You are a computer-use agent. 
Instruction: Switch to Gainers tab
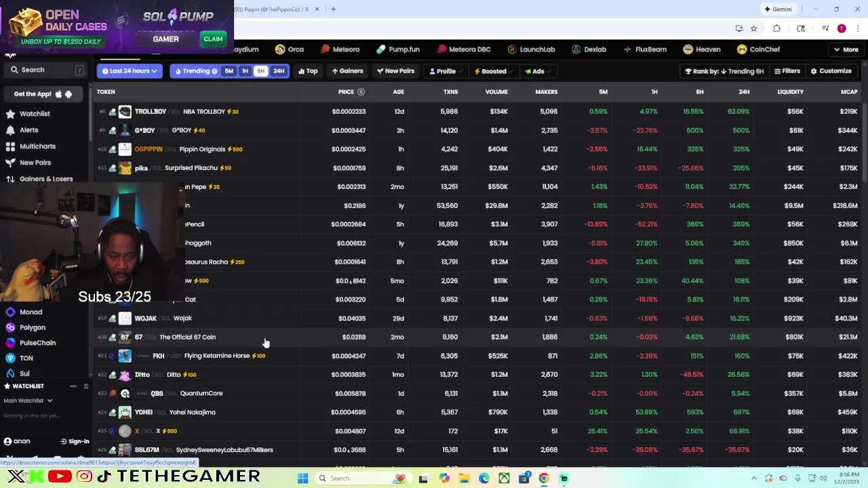click(347, 71)
